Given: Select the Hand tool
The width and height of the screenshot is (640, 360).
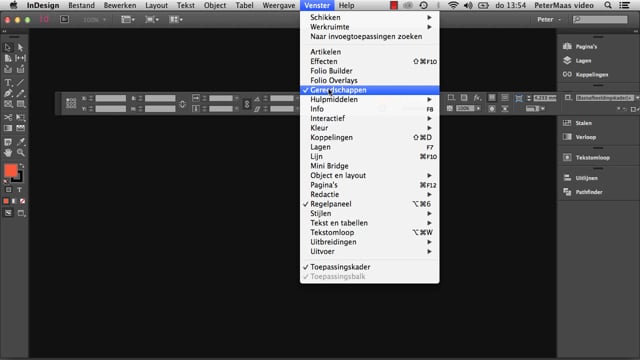Looking at the screenshot, I should click(8, 153).
